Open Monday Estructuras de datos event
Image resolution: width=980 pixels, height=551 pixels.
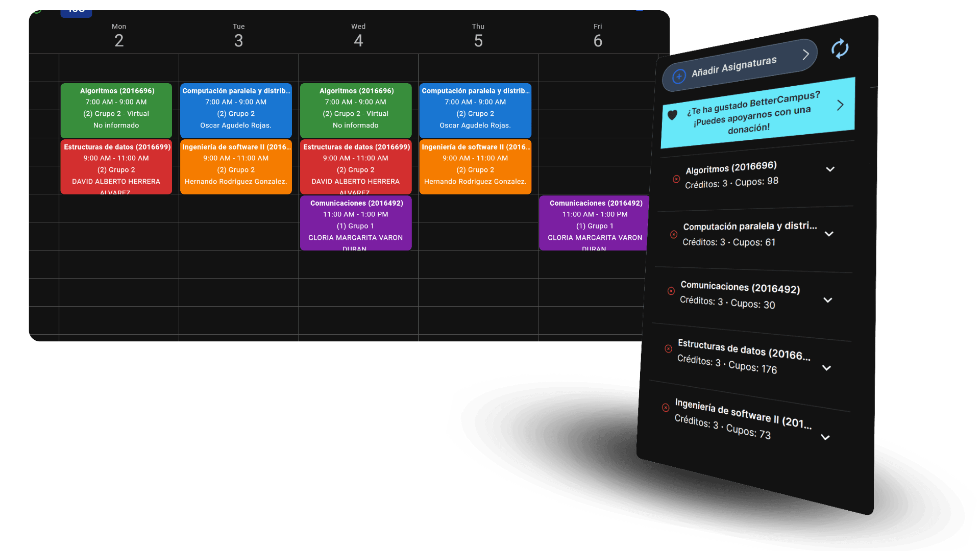(116, 167)
